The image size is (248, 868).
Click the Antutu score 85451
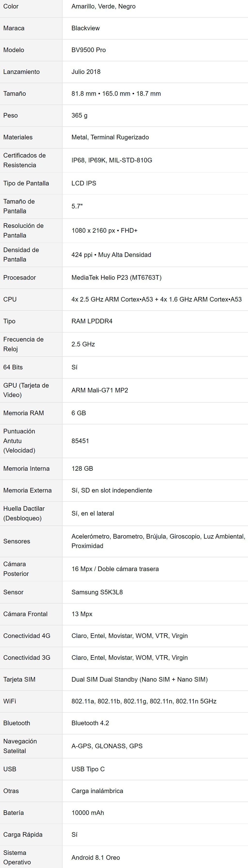point(80,441)
